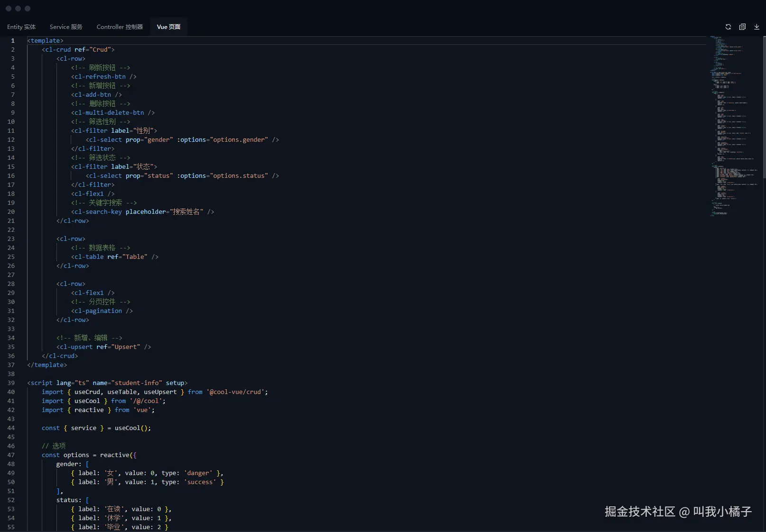Click the gender: [ line
The image size is (766, 532).
point(73,464)
